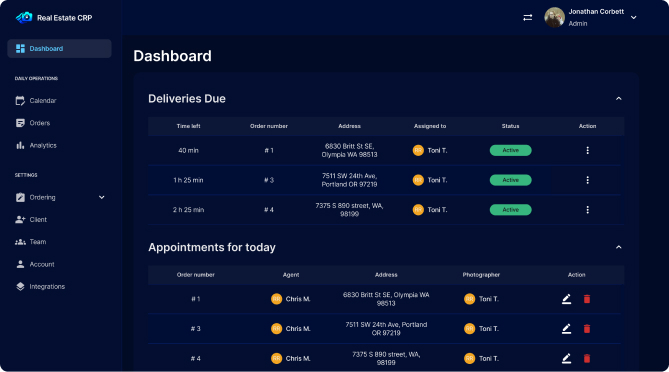Open Account settings
Viewport: 669px width, 372px height.
42,264
